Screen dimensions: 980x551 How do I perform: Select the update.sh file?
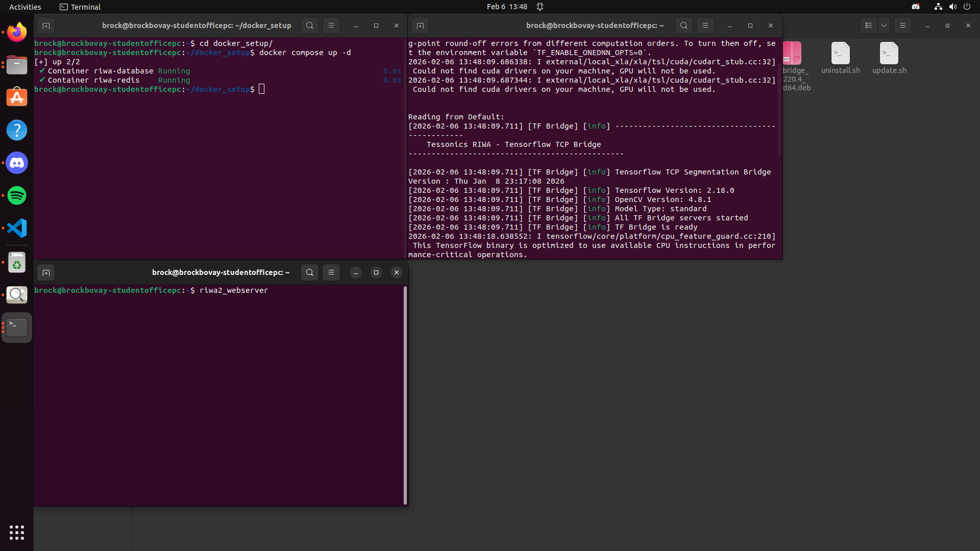click(x=889, y=58)
